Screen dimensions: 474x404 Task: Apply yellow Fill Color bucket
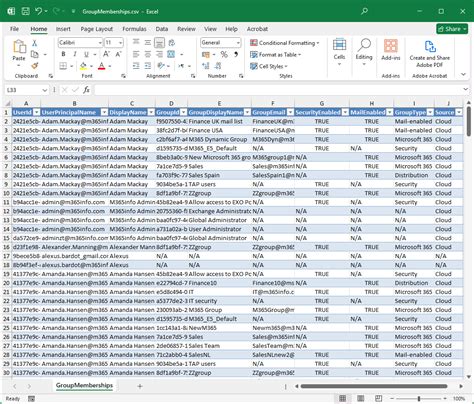tap(83, 66)
